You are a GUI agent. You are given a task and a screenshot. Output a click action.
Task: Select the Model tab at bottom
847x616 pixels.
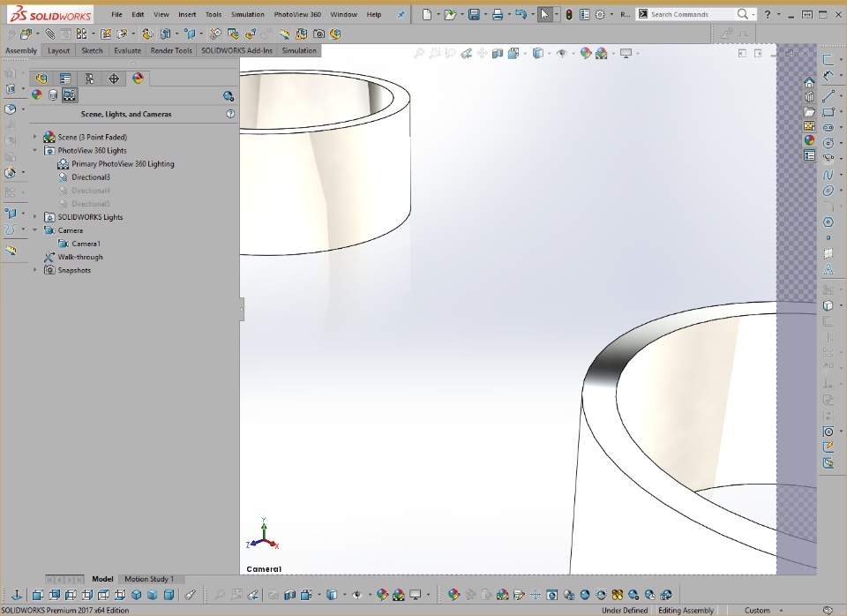coord(102,579)
